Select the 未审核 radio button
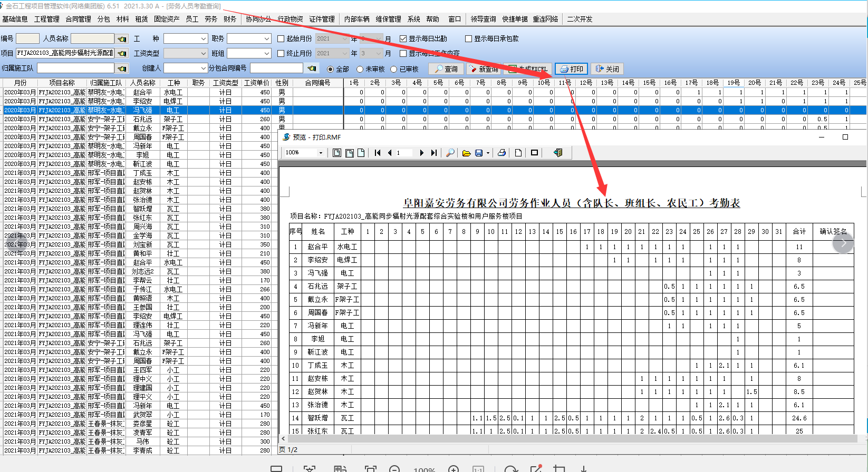This screenshot has height=472, width=868. 360,69
